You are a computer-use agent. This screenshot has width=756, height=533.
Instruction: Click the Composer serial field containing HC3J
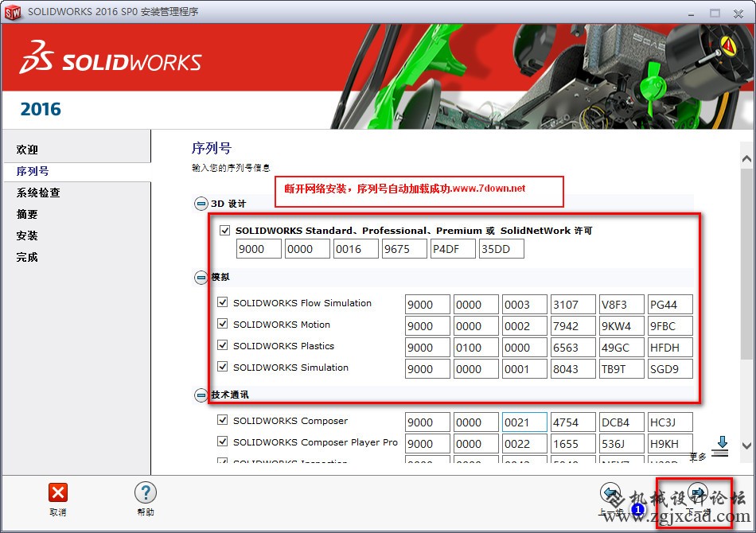pos(670,422)
